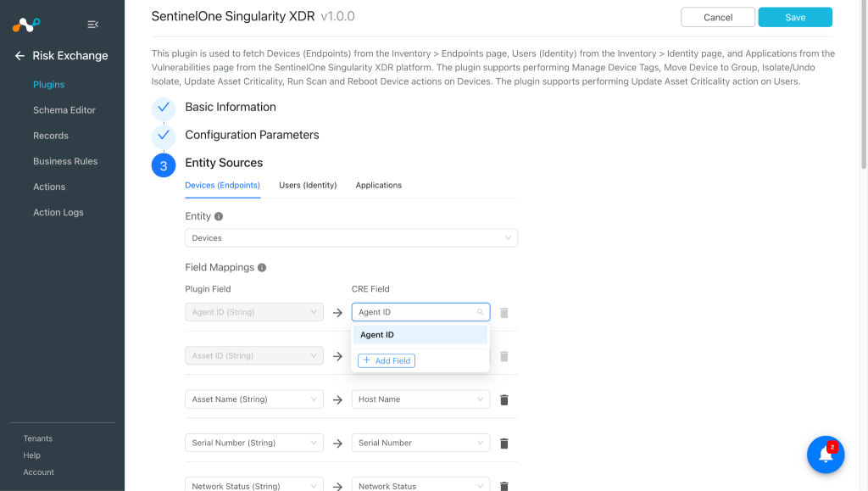The width and height of the screenshot is (868, 491).
Task: Delete the Asset ID mapping row
Action: [x=504, y=356]
